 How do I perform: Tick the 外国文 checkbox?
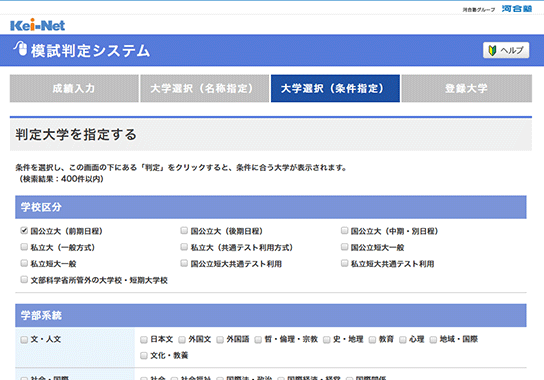182,339
